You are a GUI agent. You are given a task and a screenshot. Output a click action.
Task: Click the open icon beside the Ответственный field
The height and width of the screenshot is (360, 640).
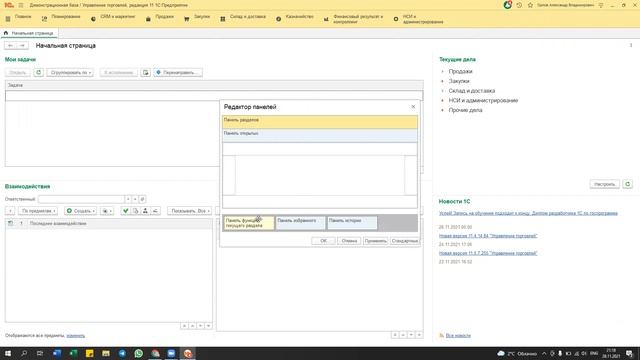click(142, 199)
